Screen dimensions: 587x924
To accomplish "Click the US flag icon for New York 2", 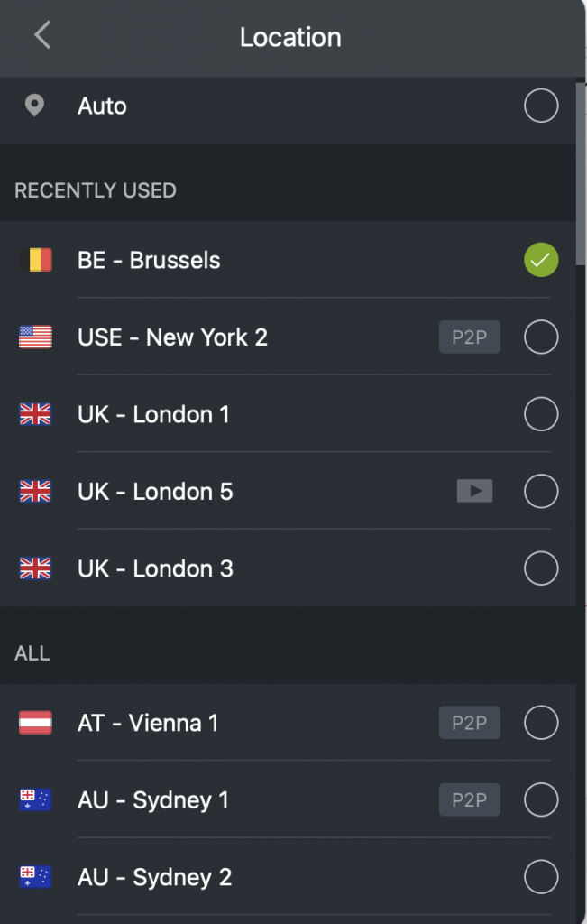I will (33, 337).
